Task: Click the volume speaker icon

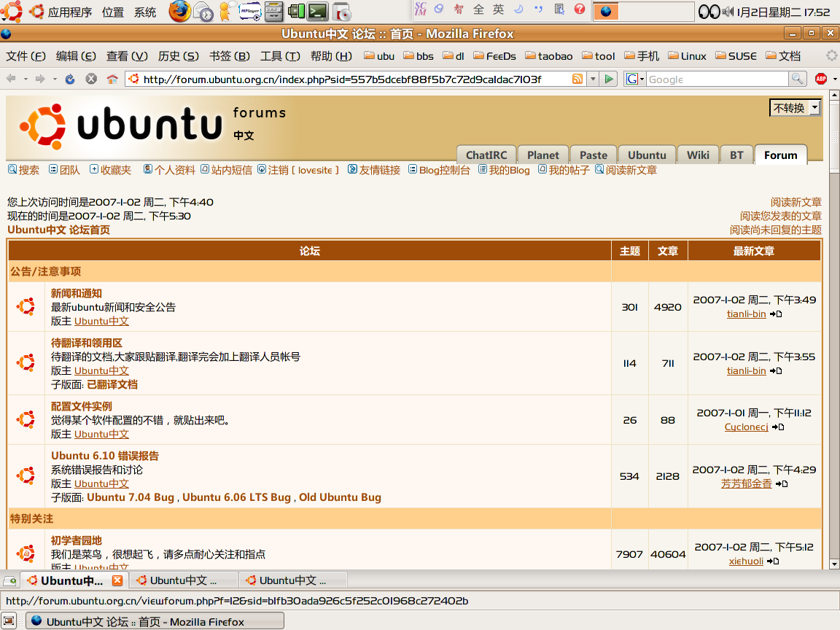Action: pyautogui.click(x=728, y=11)
